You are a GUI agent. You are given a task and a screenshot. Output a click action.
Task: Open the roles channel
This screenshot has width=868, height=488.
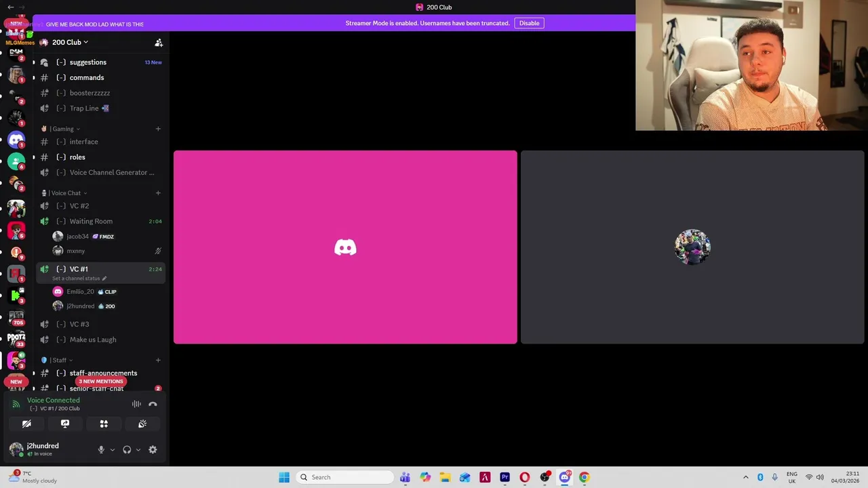click(x=100, y=157)
